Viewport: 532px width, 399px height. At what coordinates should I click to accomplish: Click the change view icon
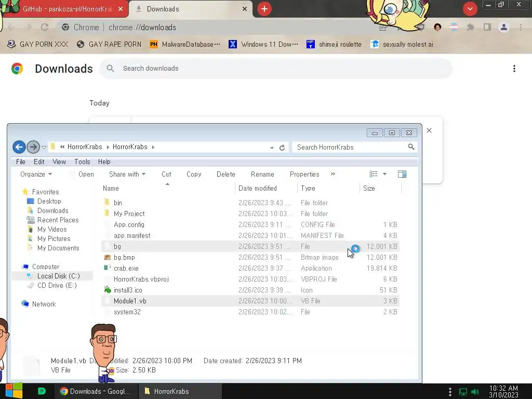tap(373, 174)
